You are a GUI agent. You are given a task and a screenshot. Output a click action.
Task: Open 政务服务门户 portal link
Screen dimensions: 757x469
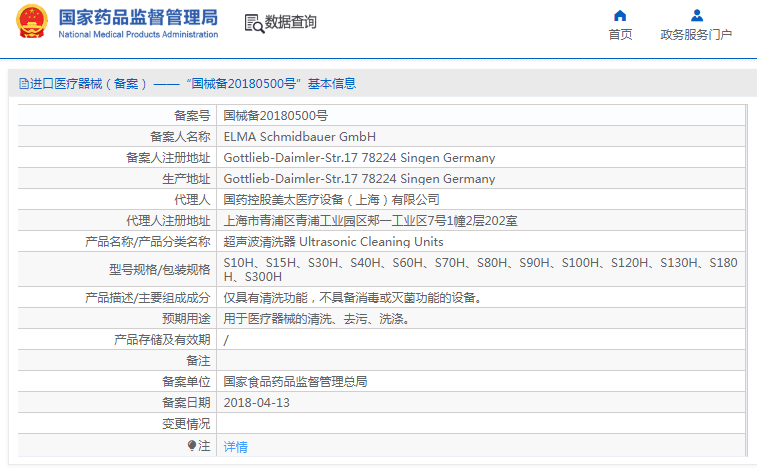pos(696,35)
